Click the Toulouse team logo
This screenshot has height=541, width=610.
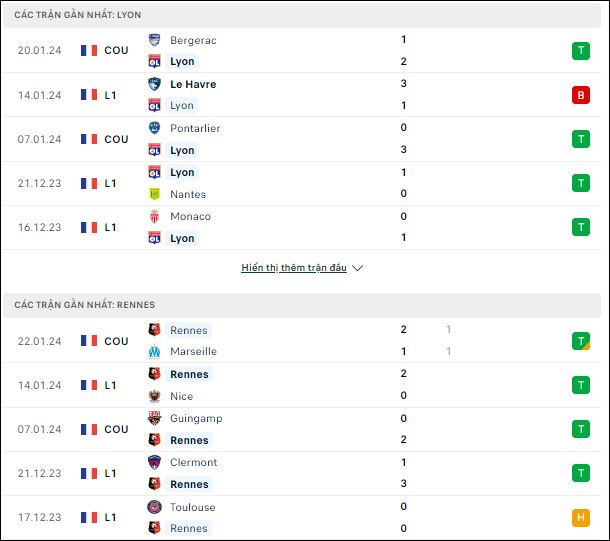(x=154, y=507)
